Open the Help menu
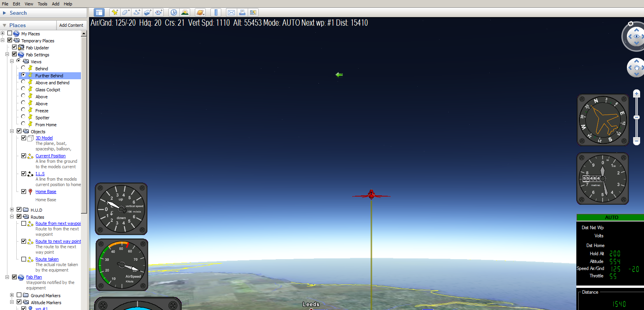 pyautogui.click(x=68, y=4)
